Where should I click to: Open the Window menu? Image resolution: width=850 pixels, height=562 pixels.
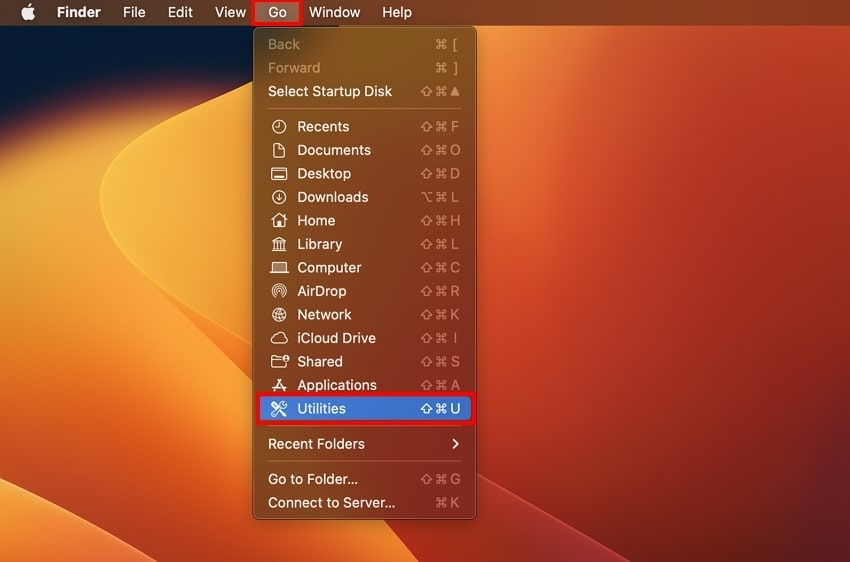334,12
